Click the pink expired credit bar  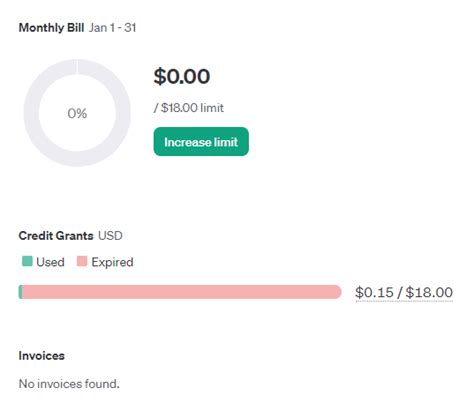coord(182,292)
